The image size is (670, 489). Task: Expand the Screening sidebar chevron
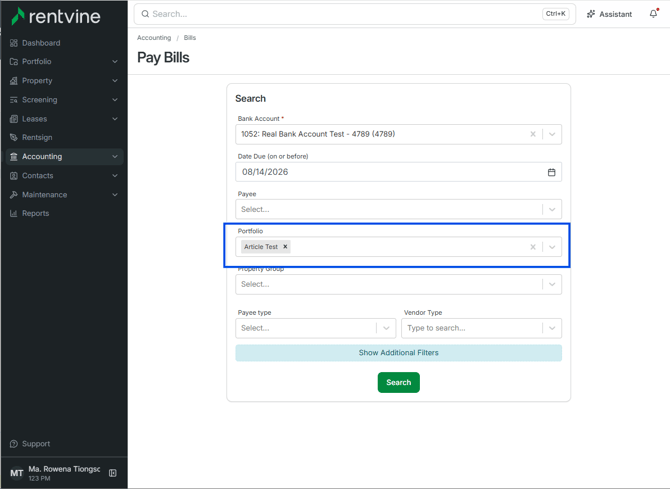115,100
